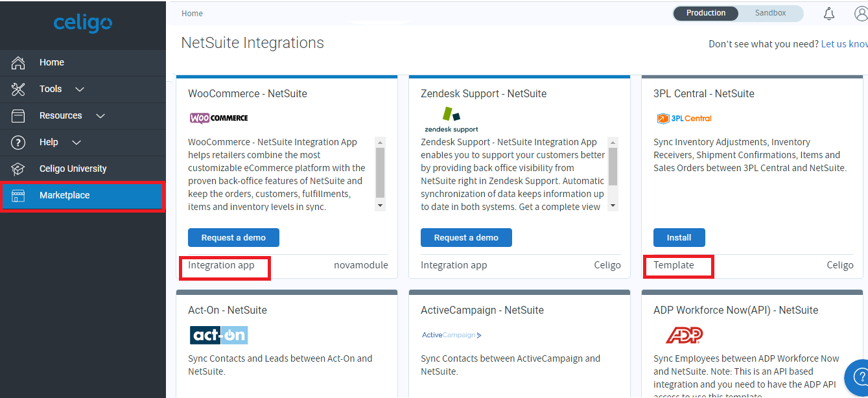Image resolution: width=868 pixels, height=398 pixels.
Task: Click 'Celigo' publisher on 3PL Central card
Action: [840, 265]
